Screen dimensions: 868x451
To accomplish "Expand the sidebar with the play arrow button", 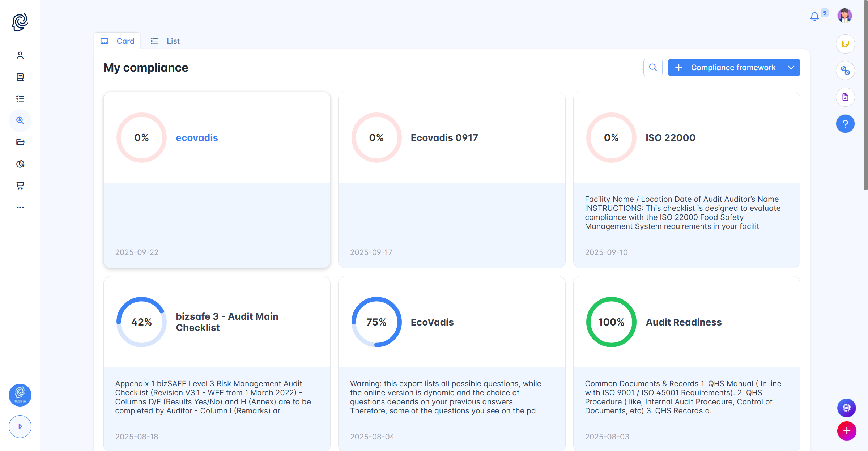I will click(x=20, y=426).
